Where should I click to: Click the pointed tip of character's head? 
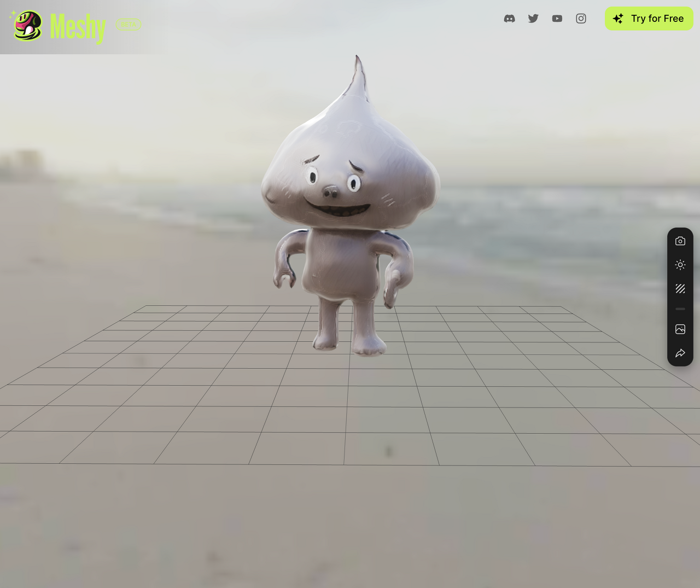[x=358, y=61]
